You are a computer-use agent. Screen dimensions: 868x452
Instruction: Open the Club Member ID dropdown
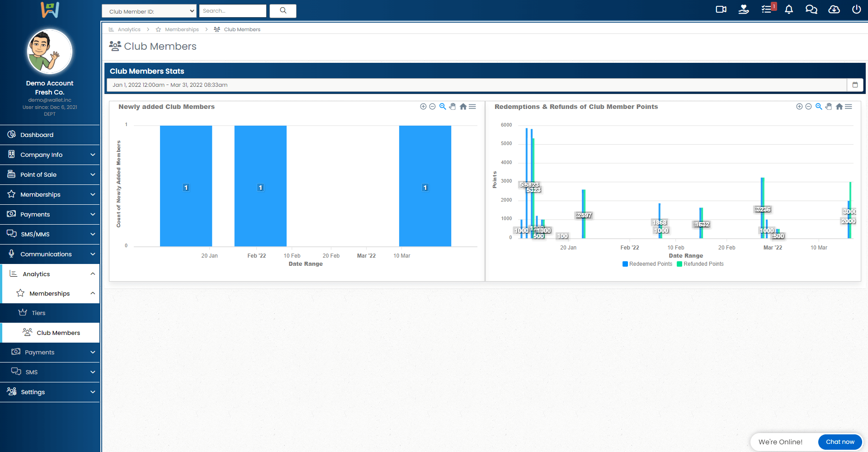tap(149, 11)
